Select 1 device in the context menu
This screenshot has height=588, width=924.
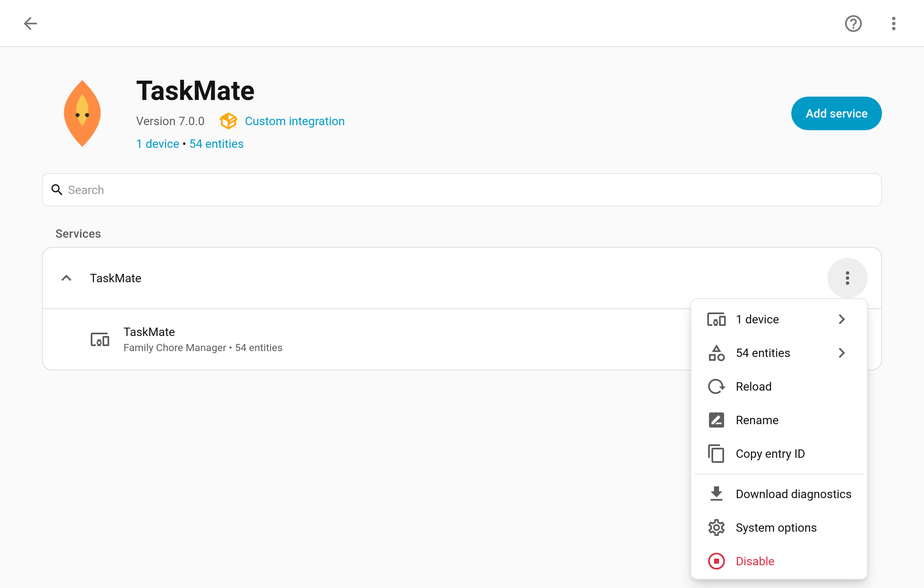779,319
